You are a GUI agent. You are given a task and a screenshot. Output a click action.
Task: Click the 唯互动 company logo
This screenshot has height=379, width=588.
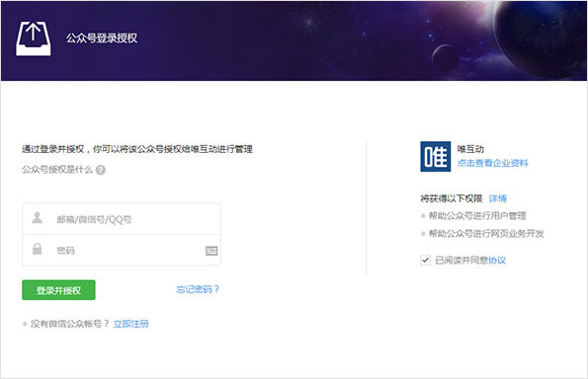click(x=436, y=157)
